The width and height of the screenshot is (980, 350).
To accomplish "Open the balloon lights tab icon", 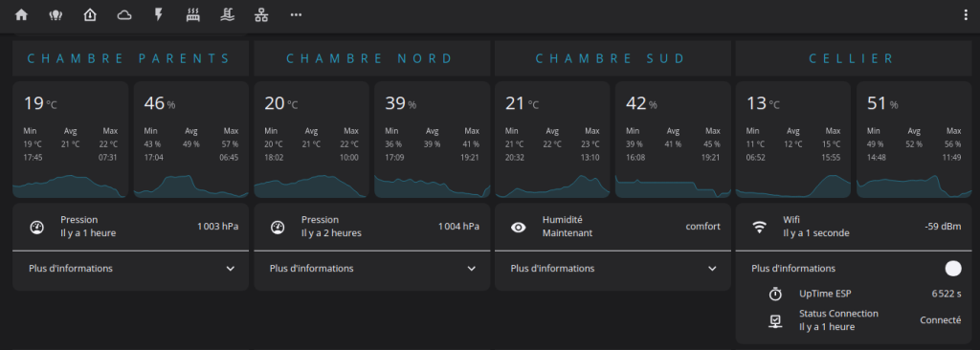I will click(56, 15).
